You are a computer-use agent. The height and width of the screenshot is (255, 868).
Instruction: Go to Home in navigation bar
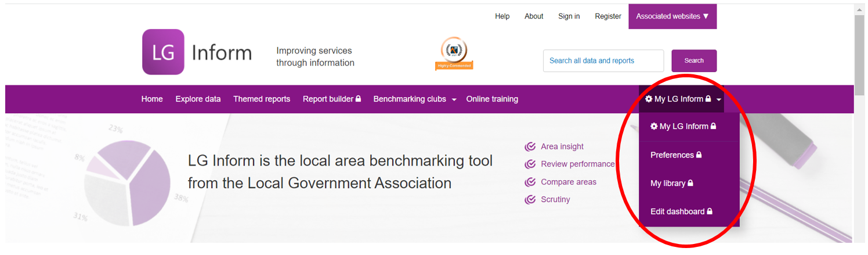(x=152, y=99)
